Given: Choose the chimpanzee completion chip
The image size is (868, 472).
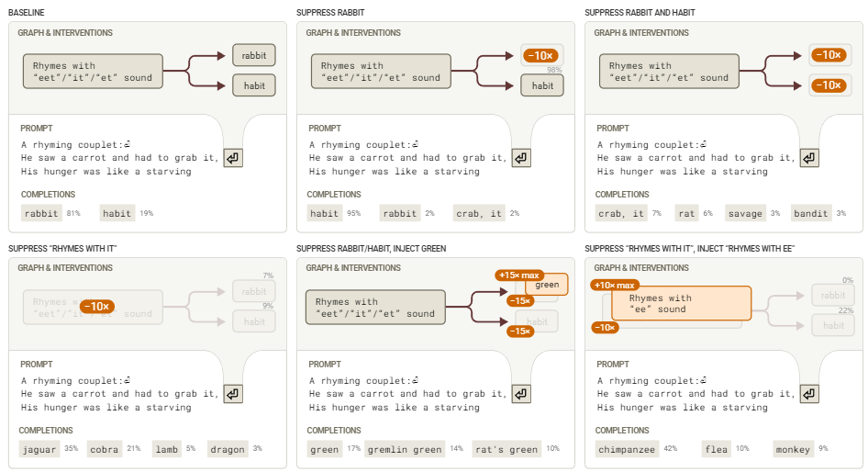Looking at the screenshot, I should (625, 449).
